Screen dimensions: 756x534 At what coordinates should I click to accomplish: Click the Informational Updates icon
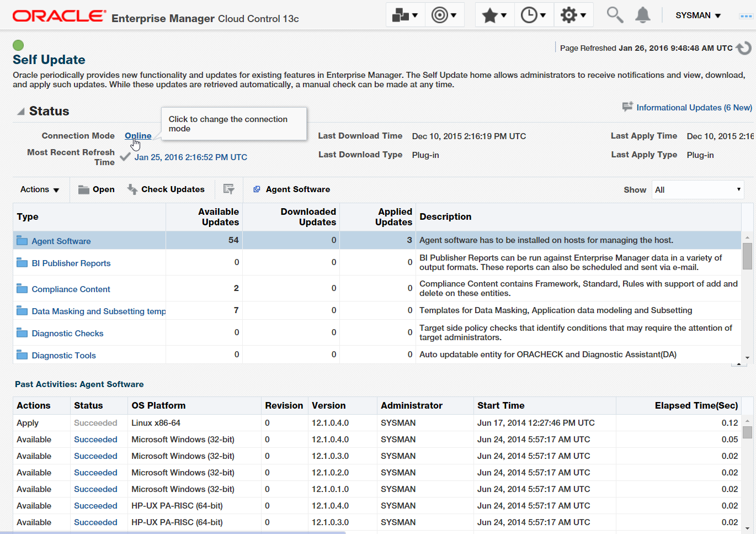(x=627, y=107)
